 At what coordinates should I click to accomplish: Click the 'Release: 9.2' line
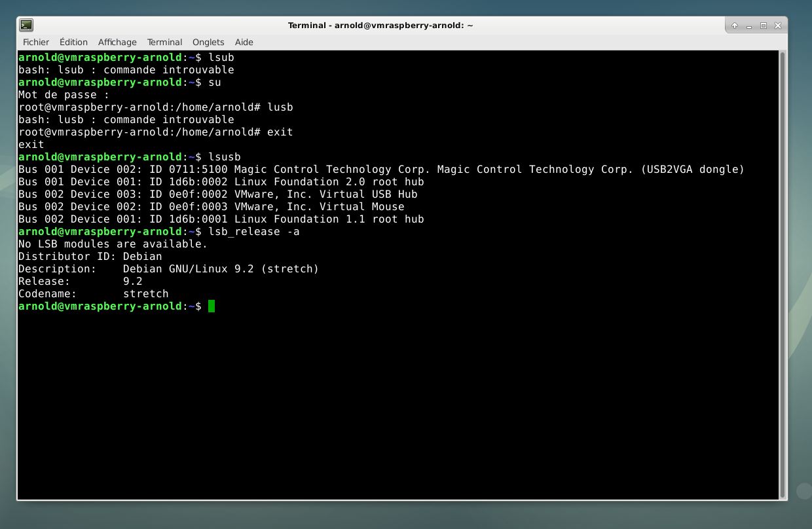pos(81,282)
